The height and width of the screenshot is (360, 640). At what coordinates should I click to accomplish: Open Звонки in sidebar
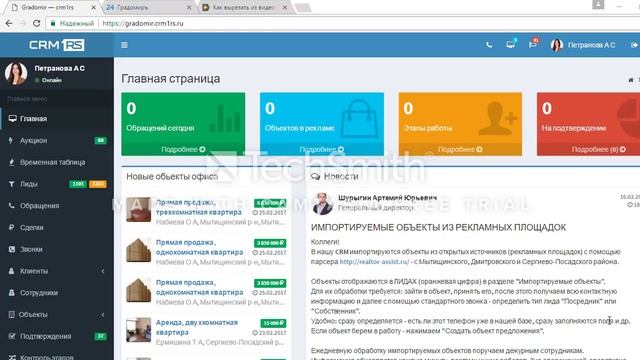point(57,249)
